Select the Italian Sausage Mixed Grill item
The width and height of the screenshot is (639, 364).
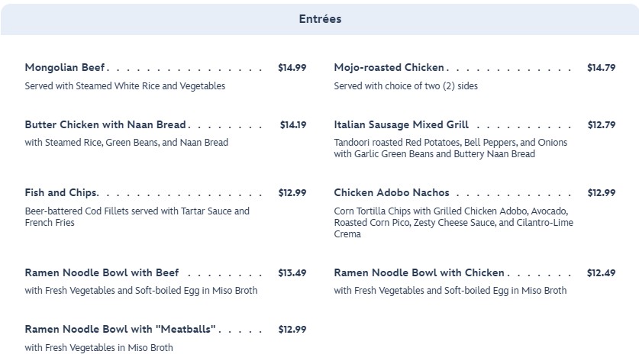pyautogui.click(x=401, y=124)
